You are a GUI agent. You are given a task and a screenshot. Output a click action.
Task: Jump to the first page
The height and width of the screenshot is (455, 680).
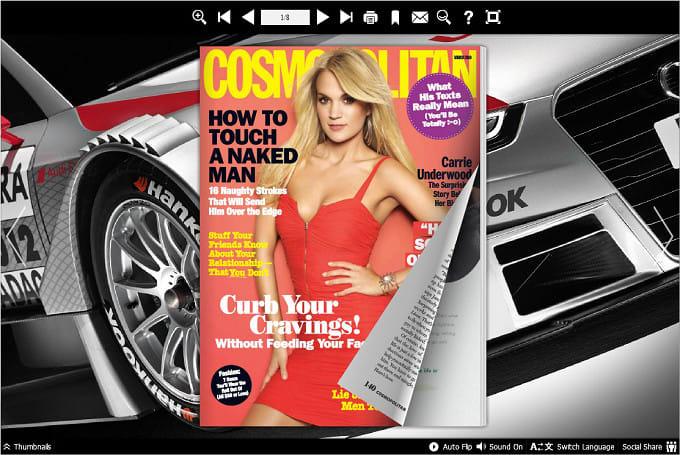(x=224, y=17)
